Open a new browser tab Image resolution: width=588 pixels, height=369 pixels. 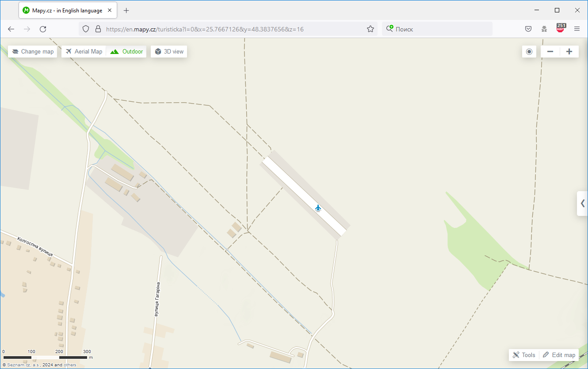coord(126,10)
